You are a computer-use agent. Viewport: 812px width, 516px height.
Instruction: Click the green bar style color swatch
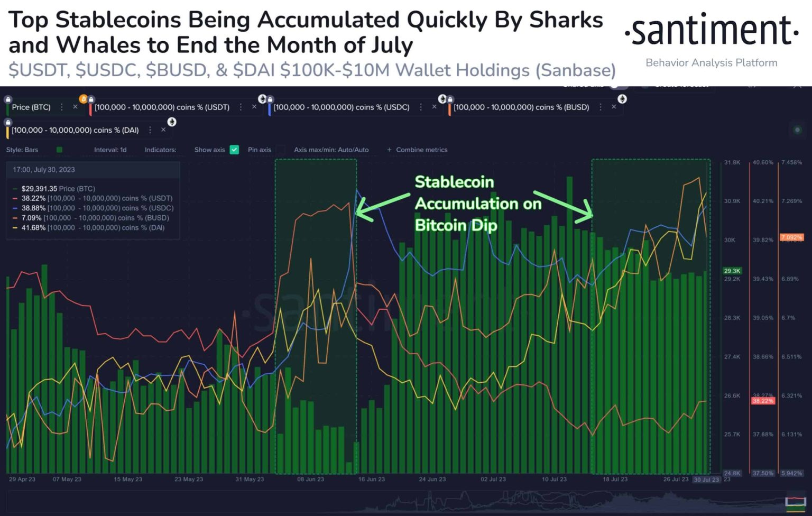pyautogui.click(x=59, y=149)
